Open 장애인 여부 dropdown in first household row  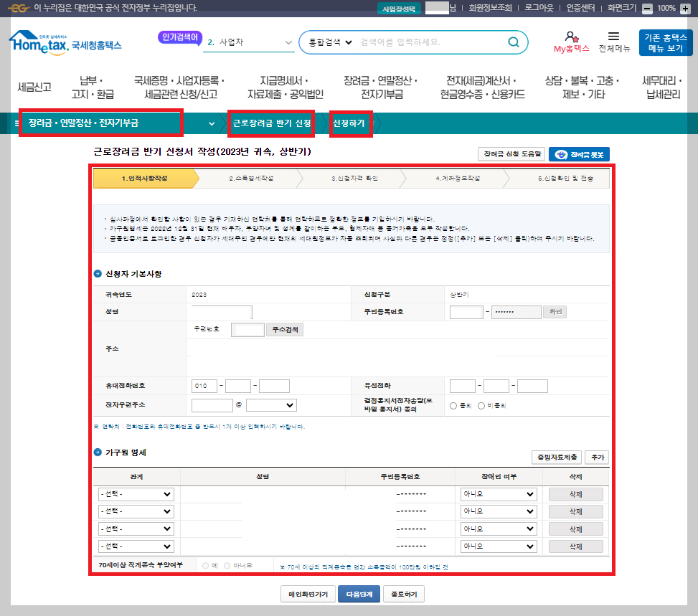pyautogui.click(x=499, y=494)
